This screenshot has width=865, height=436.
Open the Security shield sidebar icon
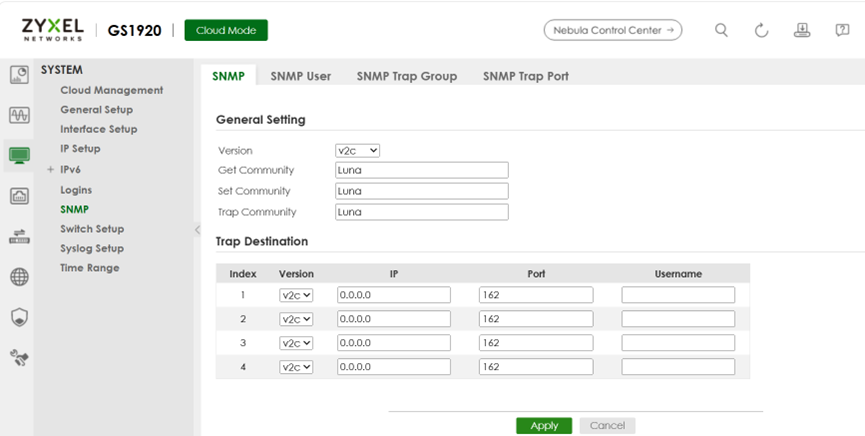pyautogui.click(x=19, y=317)
